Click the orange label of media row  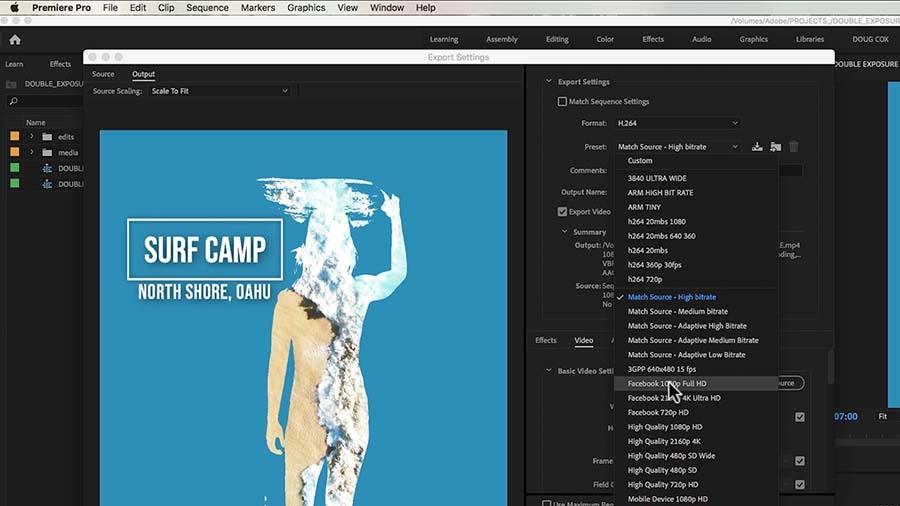15,152
